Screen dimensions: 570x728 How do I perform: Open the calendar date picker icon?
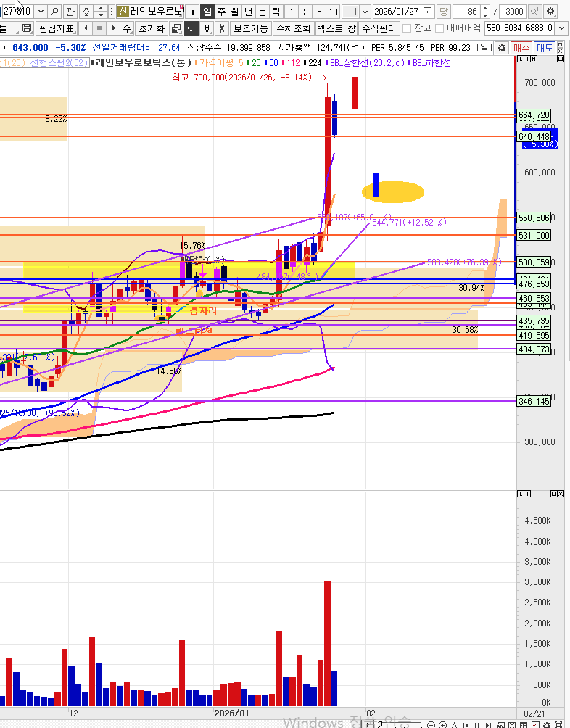pos(427,12)
